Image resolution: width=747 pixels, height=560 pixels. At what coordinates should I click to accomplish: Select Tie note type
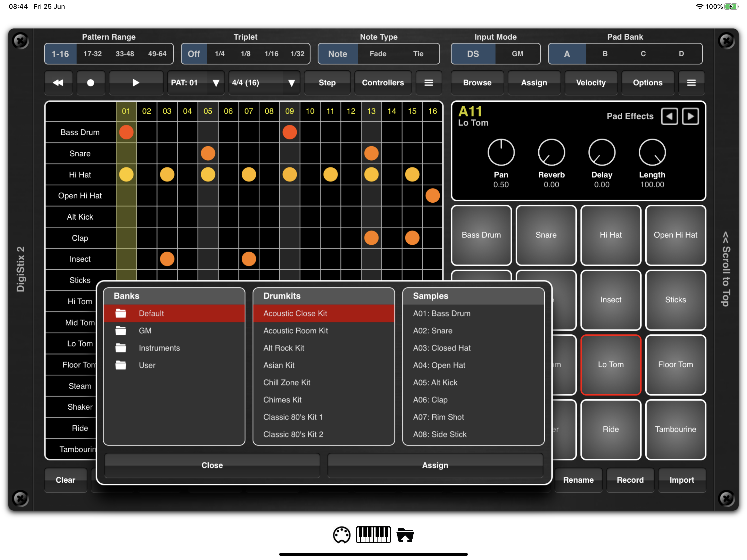(x=418, y=54)
